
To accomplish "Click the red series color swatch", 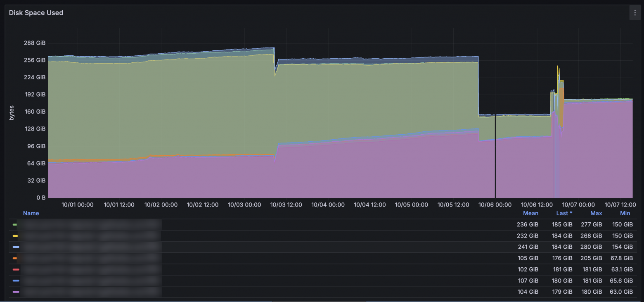I will pyautogui.click(x=16, y=269).
